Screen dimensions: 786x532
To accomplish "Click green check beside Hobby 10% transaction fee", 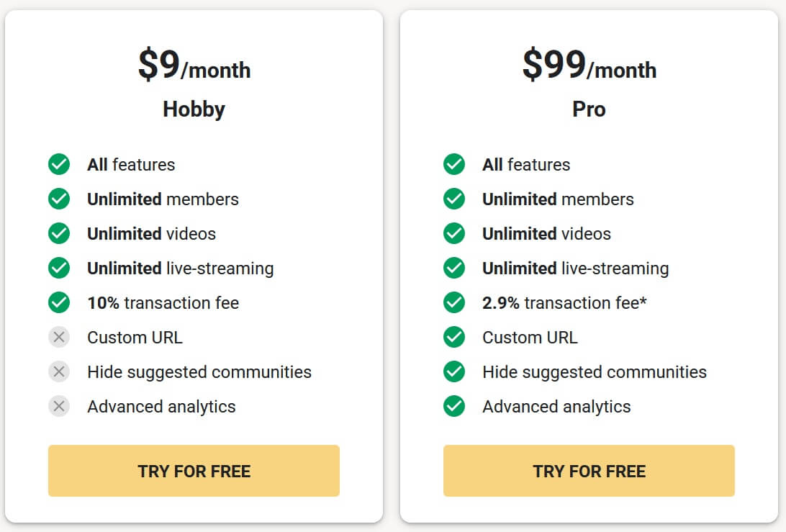I will pos(59,303).
